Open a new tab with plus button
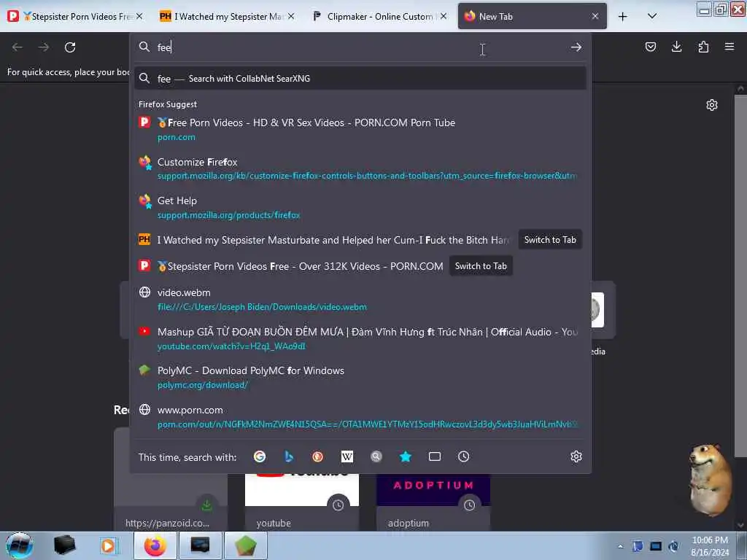This screenshot has height=560, width=747. pos(623,17)
